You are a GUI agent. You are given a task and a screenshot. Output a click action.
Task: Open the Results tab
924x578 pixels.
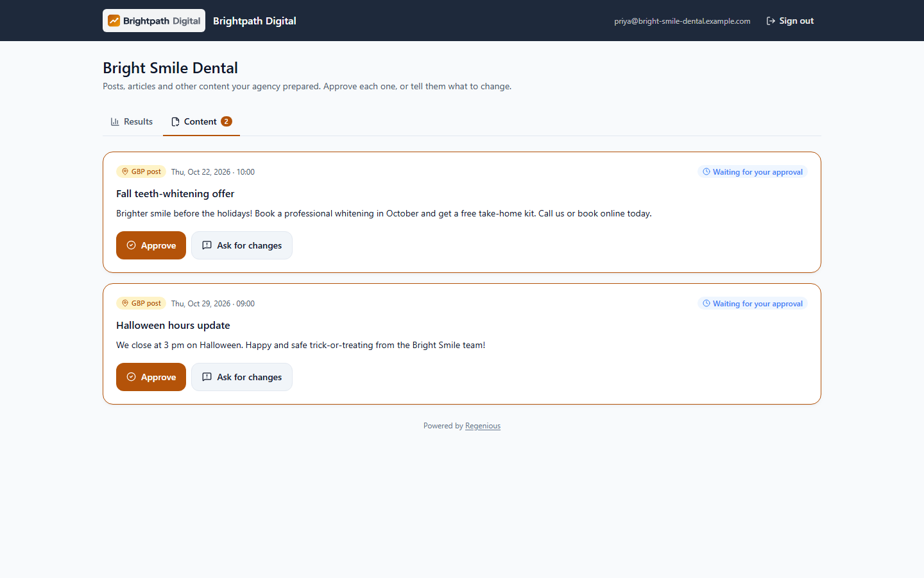(132, 121)
